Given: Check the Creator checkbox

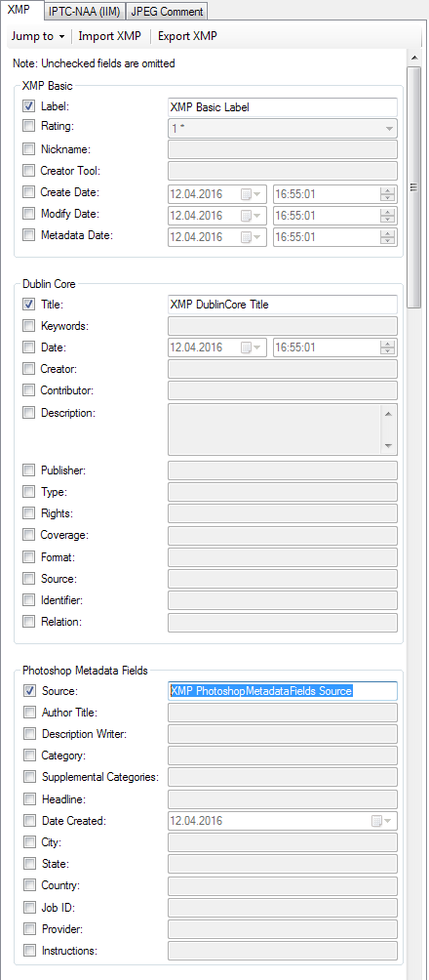Looking at the screenshot, I should tap(28, 369).
